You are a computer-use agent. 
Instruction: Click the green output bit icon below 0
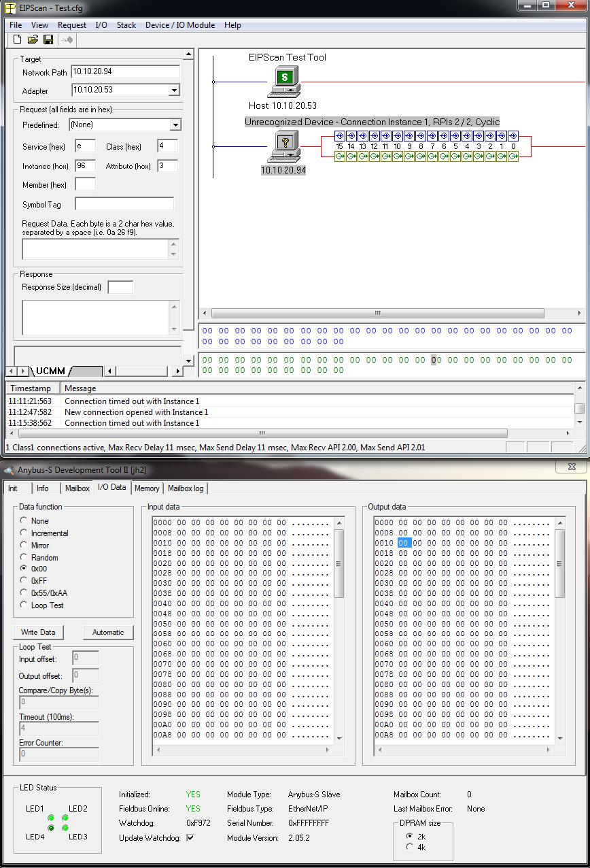(x=513, y=156)
